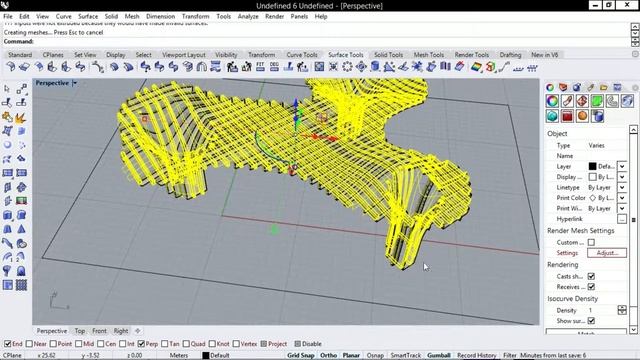640x360 pixels.
Task: Click the teal sphere icon in properties panel
Action: [x=552, y=116]
